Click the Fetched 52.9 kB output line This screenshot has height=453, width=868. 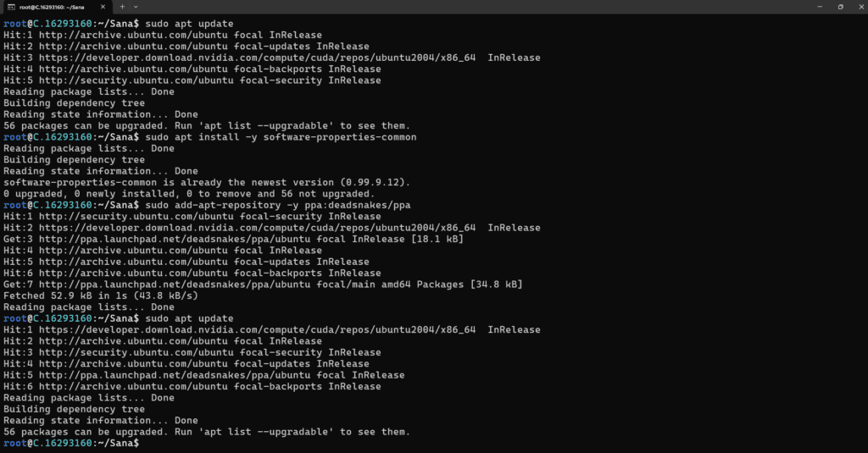(101, 296)
